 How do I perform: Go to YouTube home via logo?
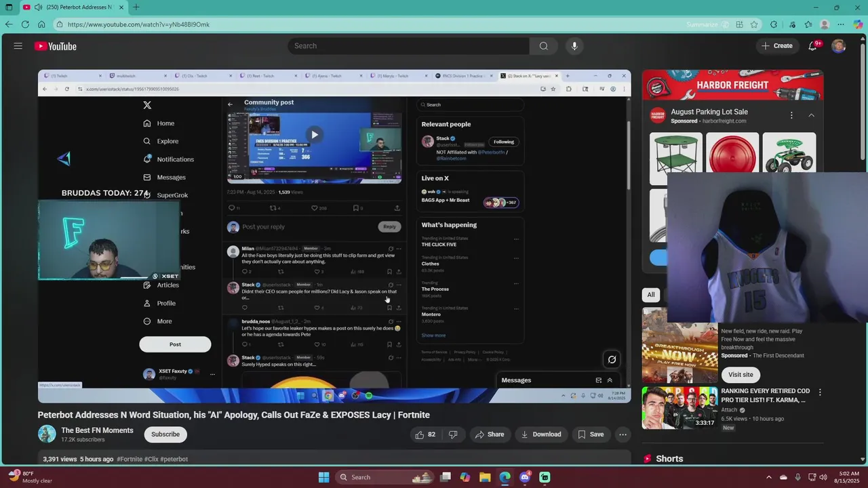56,46
